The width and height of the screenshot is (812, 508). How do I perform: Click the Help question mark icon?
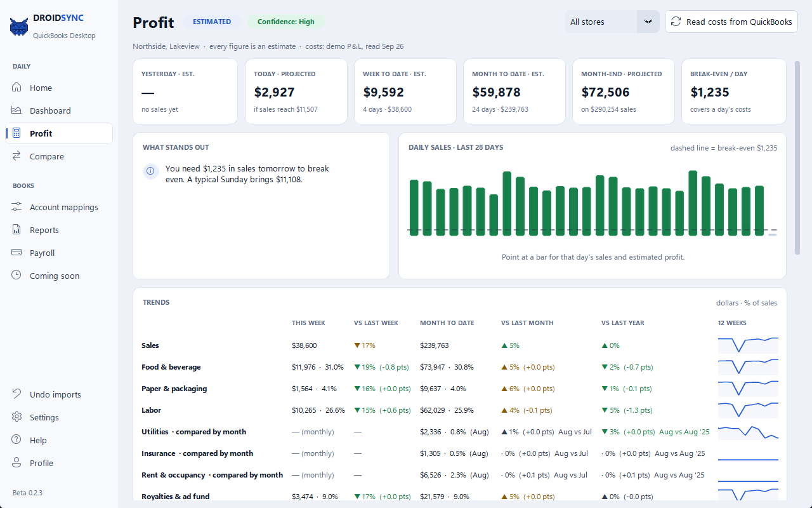click(x=16, y=440)
